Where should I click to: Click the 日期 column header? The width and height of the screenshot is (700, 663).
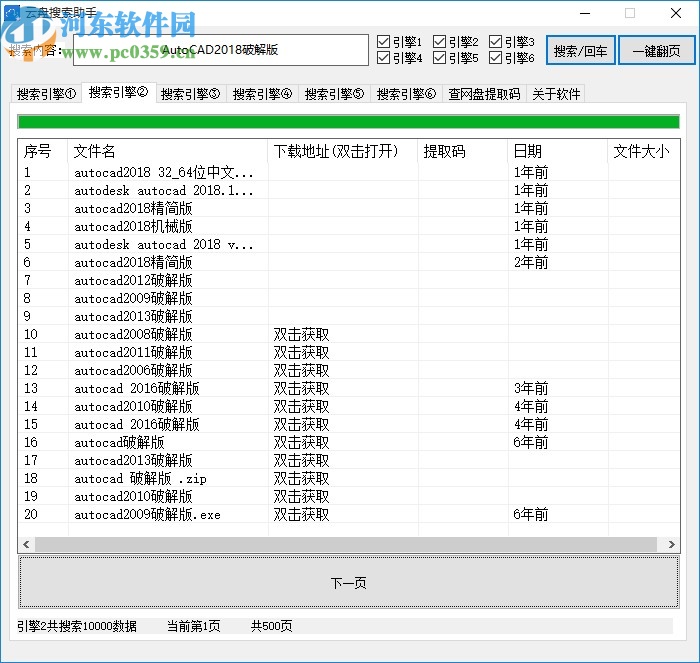click(x=558, y=151)
